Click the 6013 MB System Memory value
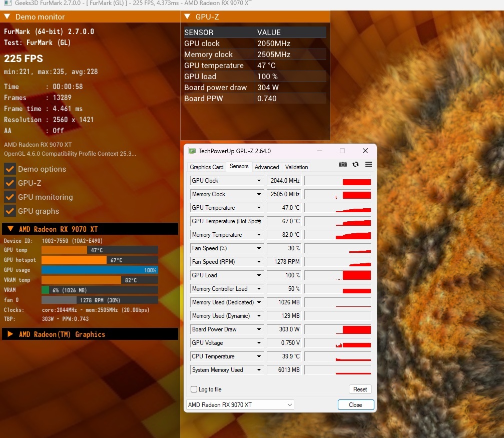 284,370
